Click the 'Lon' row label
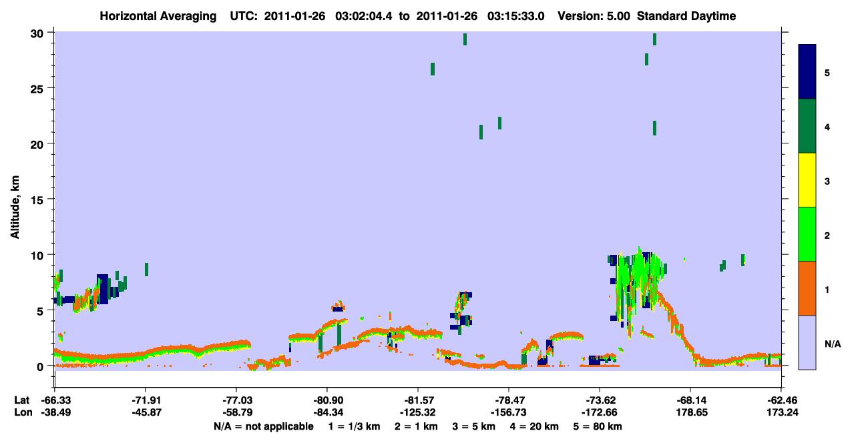The width and height of the screenshot is (868, 445). pos(22,412)
